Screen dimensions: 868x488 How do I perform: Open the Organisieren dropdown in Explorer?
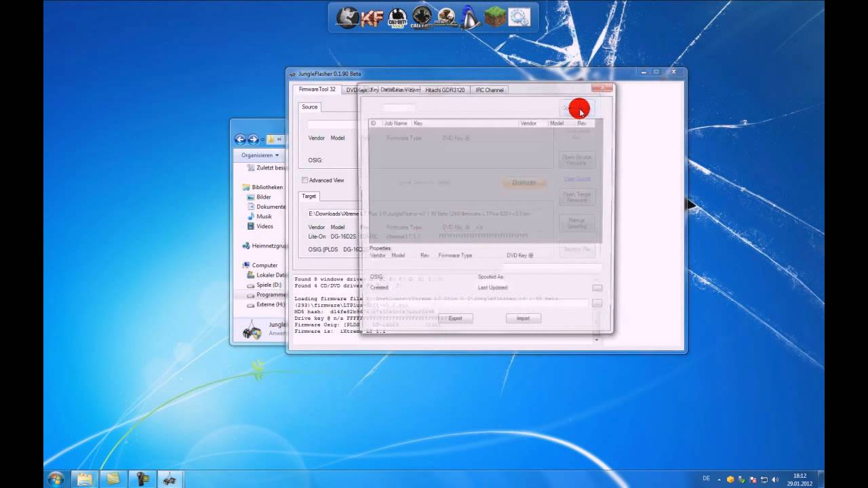click(260, 155)
